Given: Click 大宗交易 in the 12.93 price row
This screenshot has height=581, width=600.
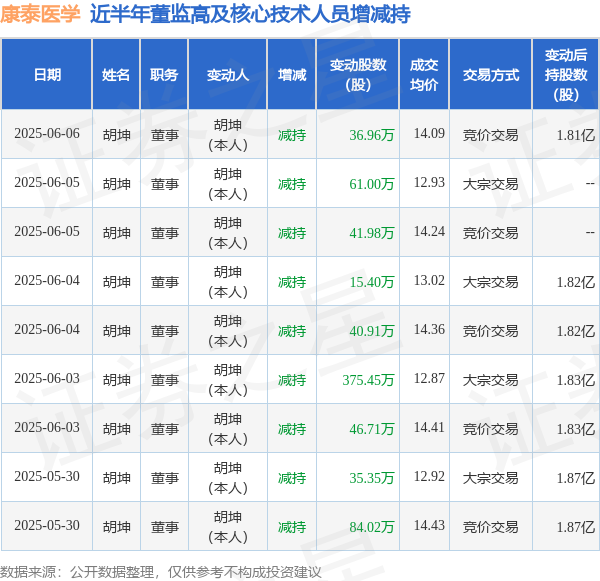Looking at the screenshot, I should (x=491, y=184).
